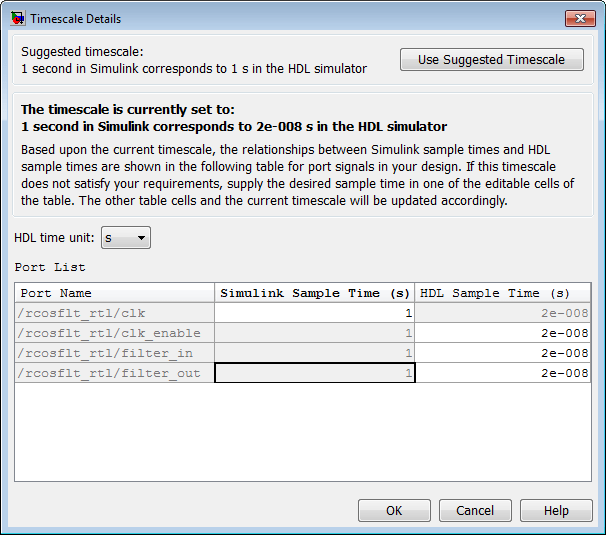Select the Port Name column header
The width and height of the screenshot is (606, 535).
coord(116,293)
